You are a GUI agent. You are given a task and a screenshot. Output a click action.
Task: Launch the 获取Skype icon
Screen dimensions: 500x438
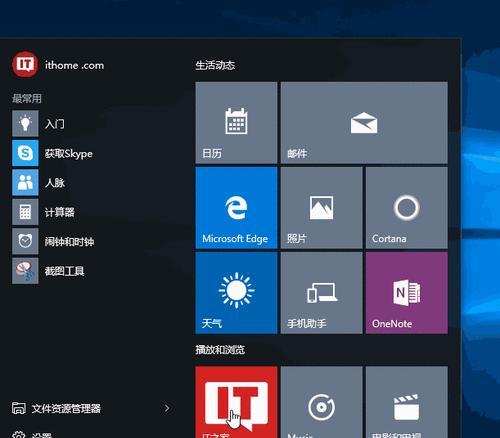(25, 153)
